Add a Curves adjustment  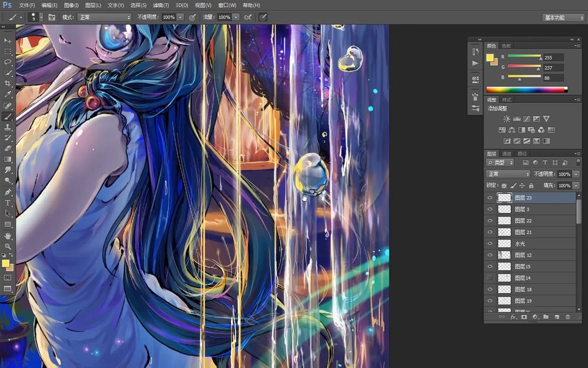[526, 119]
